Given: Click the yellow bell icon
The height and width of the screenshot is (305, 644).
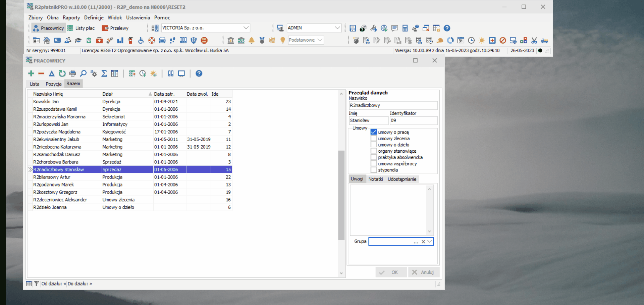Looking at the screenshot, I should pos(252,40).
